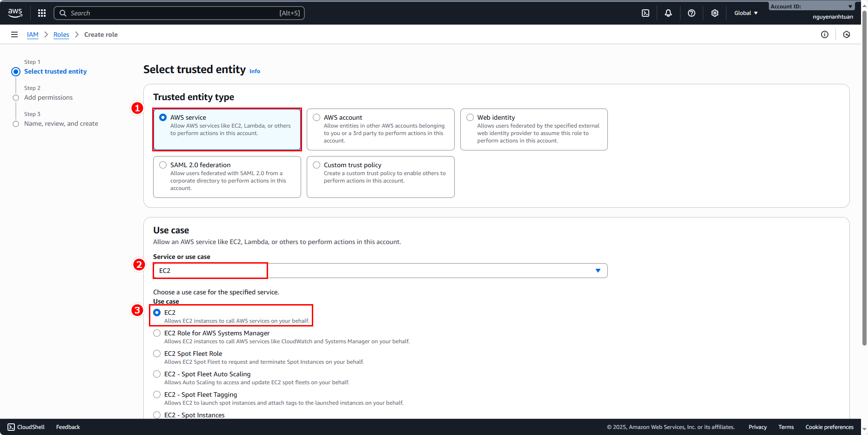The height and width of the screenshot is (435, 868).
Task: Open the AWS home logo
Action: pyautogui.click(x=15, y=13)
